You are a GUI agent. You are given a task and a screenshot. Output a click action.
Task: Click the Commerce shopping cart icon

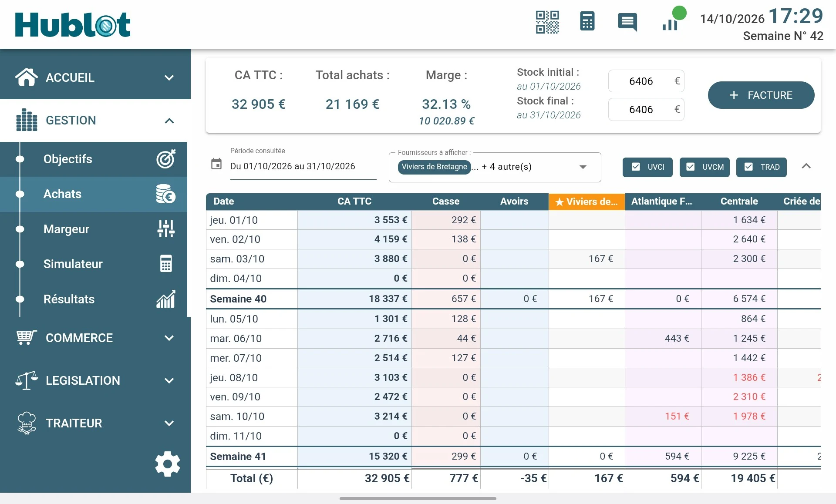pyautogui.click(x=27, y=337)
